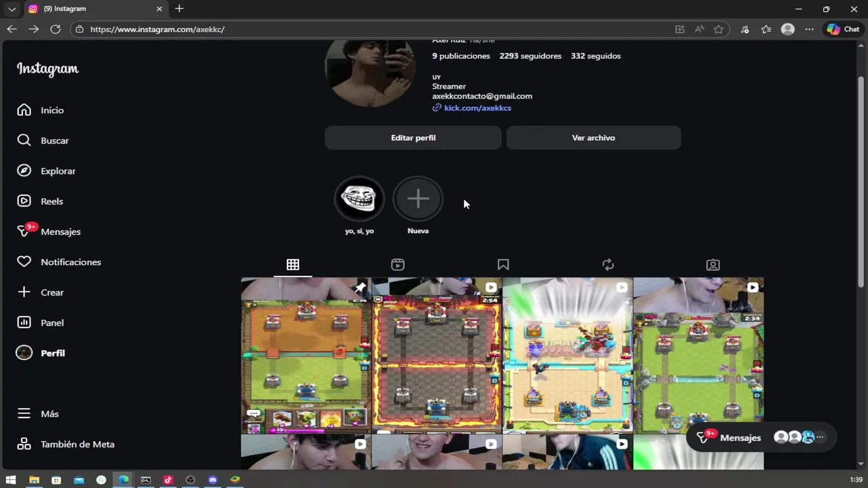
Task: Switch to the reposts tab
Action: coord(608,265)
